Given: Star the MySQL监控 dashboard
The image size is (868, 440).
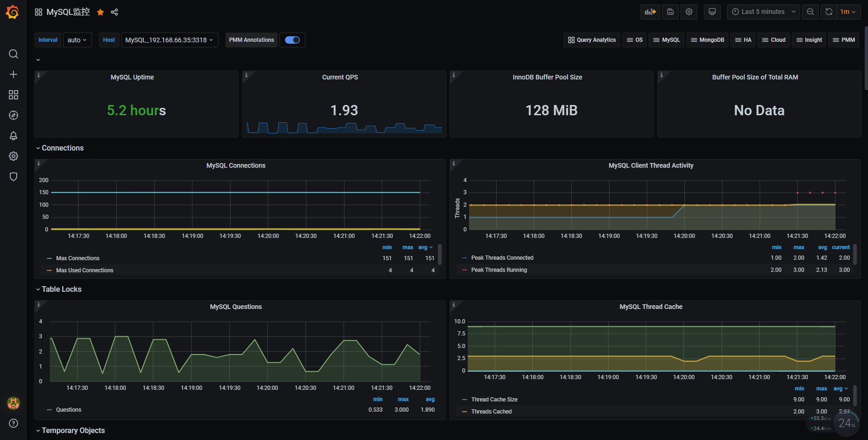Looking at the screenshot, I should 100,12.
